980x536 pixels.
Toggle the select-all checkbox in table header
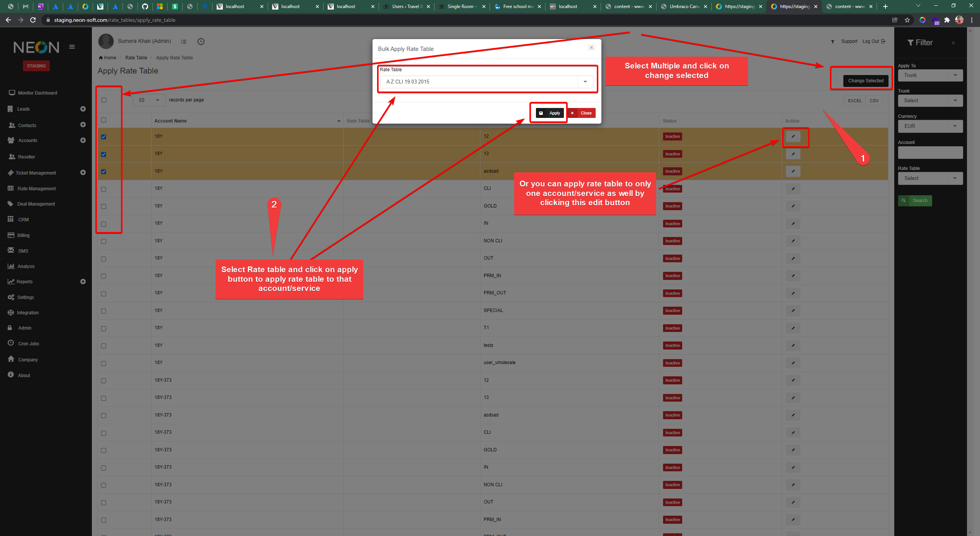pos(104,120)
